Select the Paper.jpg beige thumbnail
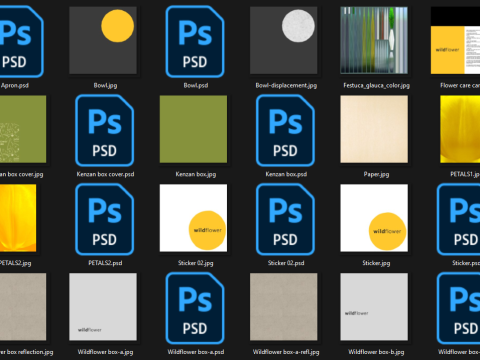480x360 pixels. coord(374,129)
